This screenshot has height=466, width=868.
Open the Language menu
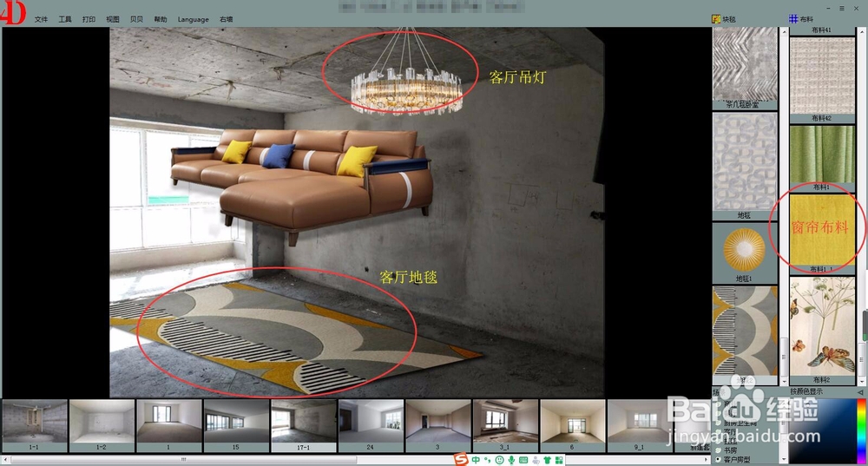tap(194, 19)
